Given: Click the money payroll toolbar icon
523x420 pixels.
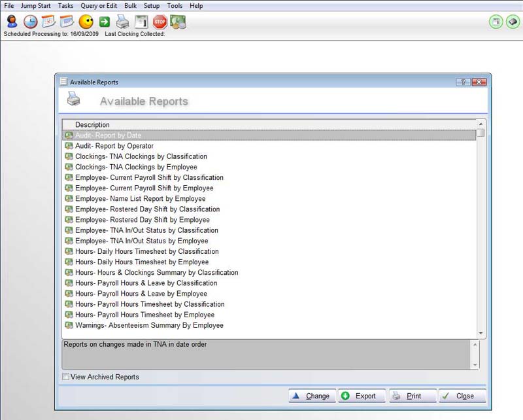Looking at the screenshot, I should [x=178, y=22].
